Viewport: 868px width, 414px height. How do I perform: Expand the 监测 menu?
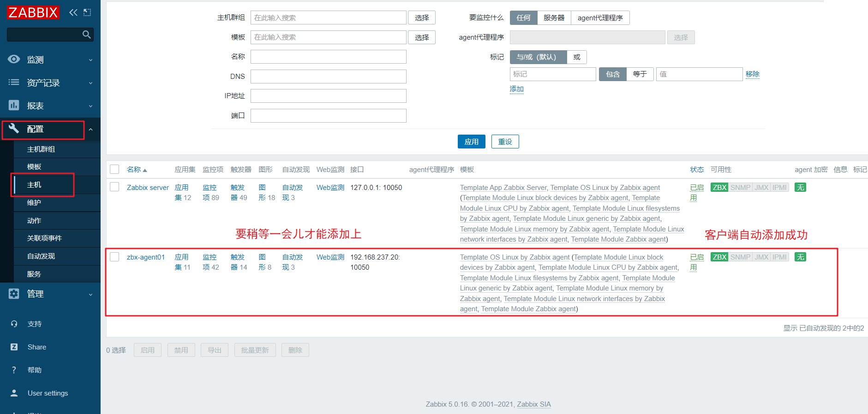pyautogui.click(x=90, y=60)
